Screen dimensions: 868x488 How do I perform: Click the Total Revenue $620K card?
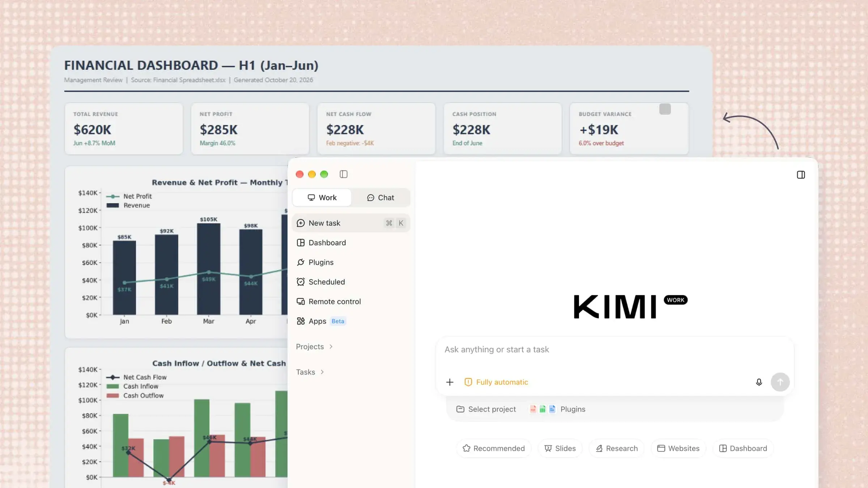124,129
